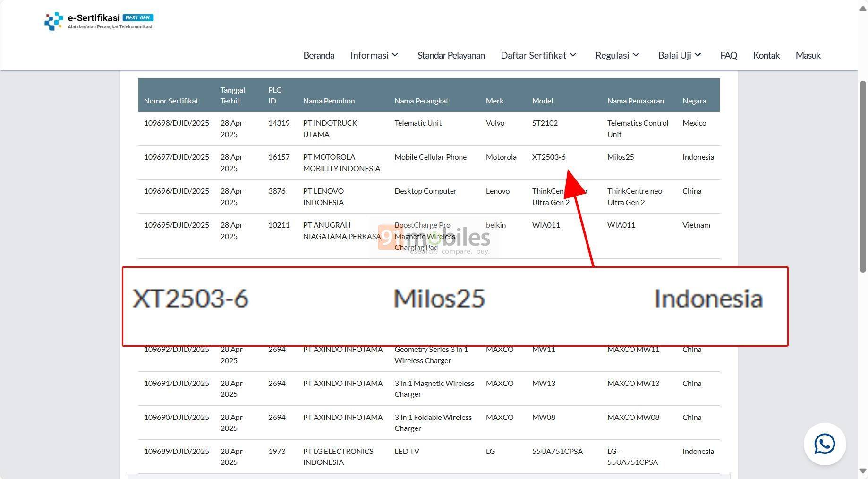Click PLG ID 10211 cell
This screenshot has width=868, height=479.
[x=279, y=225]
